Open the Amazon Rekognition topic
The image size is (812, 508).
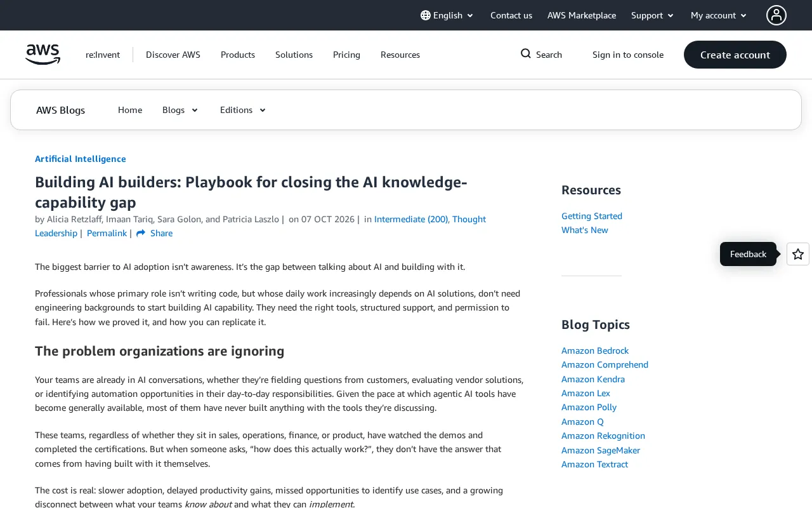pyautogui.click(x=603, y=436)
